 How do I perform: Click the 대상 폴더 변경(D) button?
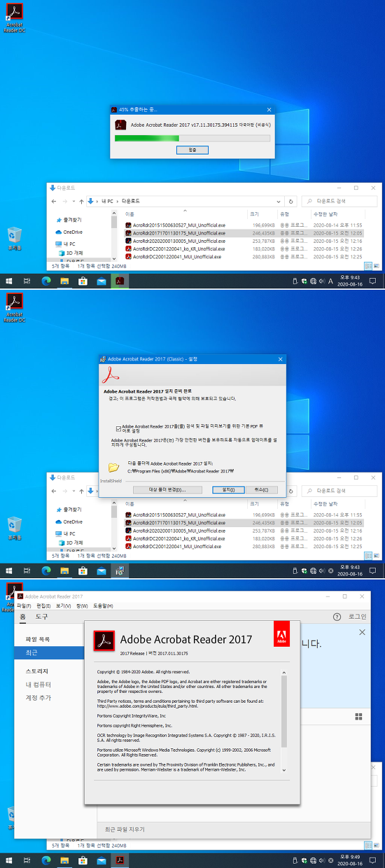[x=169, y=489]
